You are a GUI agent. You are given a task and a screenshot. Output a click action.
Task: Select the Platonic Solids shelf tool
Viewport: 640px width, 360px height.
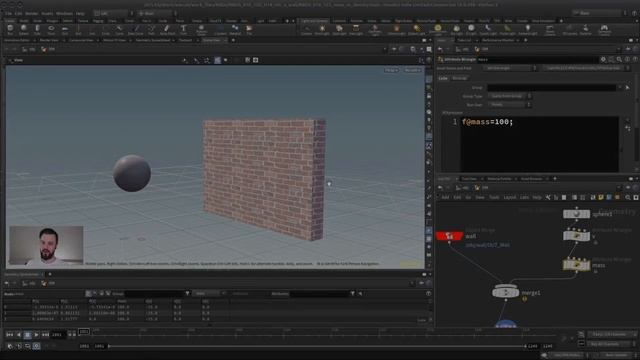(201, 29)
